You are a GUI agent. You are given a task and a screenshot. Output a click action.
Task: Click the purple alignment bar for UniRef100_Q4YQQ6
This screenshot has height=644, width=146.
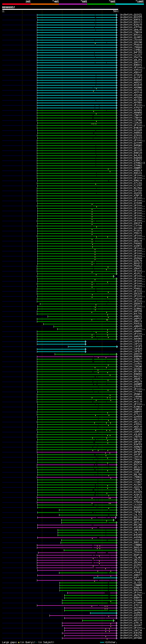[90, 638]
